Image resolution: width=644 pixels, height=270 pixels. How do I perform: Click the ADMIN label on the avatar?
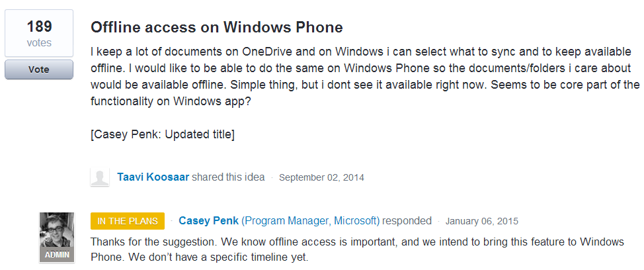point(58,255)
